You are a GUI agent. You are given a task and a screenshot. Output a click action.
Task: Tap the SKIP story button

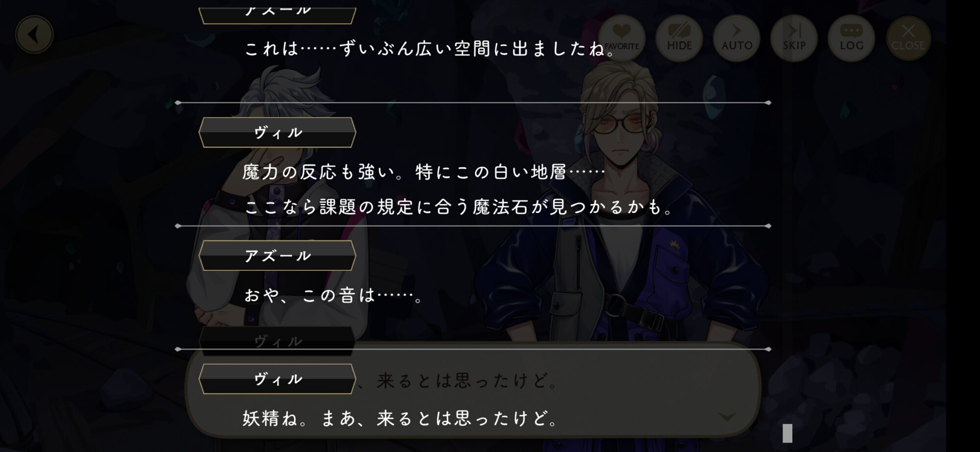point(794,38)
